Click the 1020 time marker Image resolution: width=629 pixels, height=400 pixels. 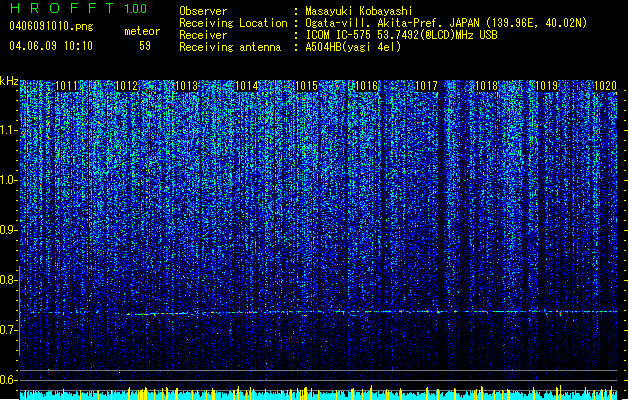point(605,86)
